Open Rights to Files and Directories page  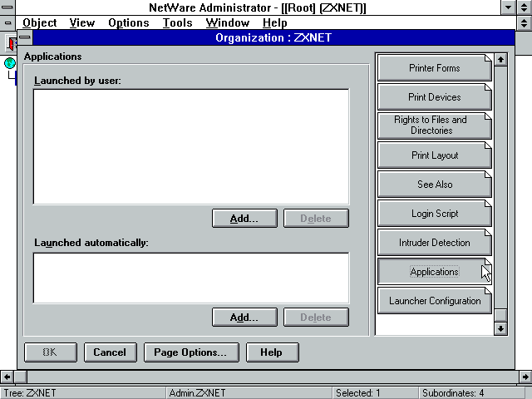pyautogui.click(x=435, y=126)
